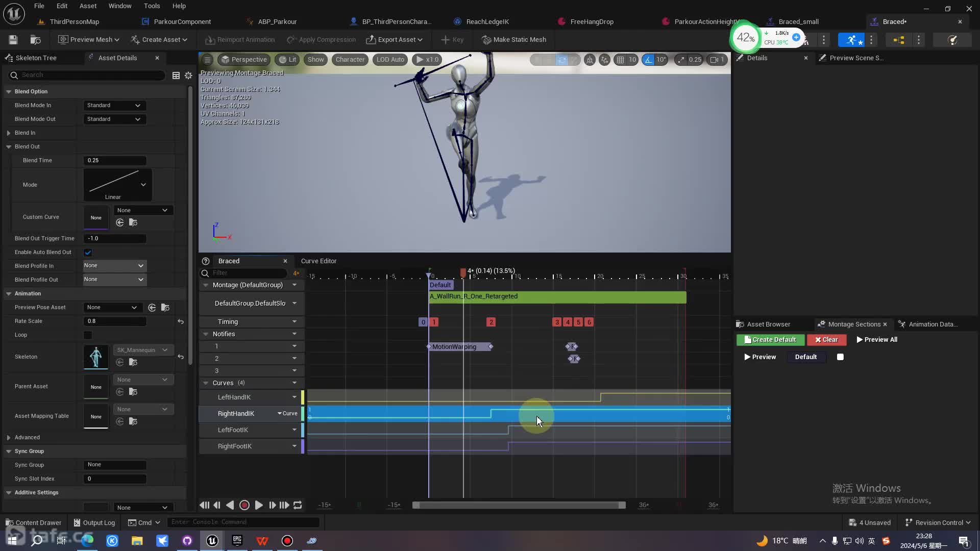Browse to the Preview Pose Asset in Content Browser
The image size is (980, 551).
click(165, 308)
